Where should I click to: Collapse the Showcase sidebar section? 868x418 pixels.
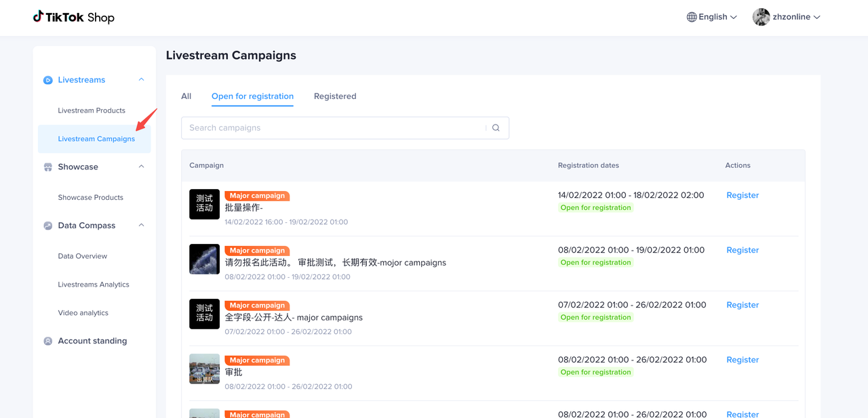tap(141, 167)
